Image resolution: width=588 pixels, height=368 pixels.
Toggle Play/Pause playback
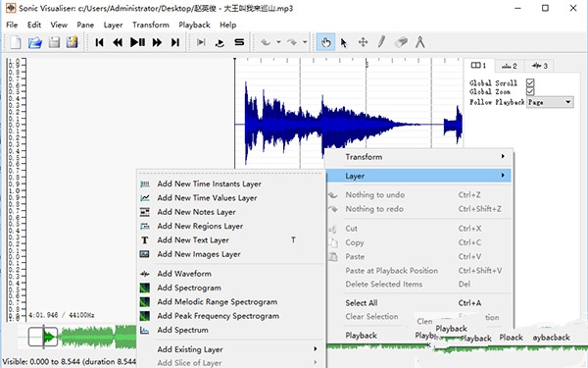(137, 42)
